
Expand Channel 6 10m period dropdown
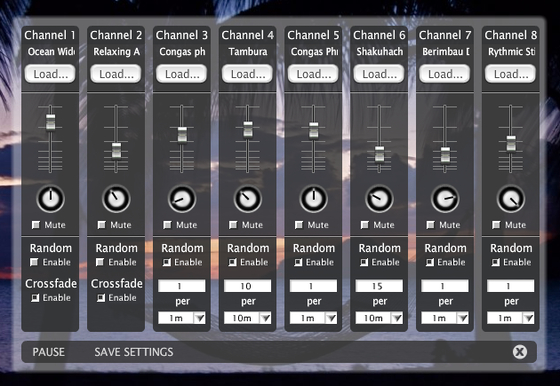[x=379, y=318]
